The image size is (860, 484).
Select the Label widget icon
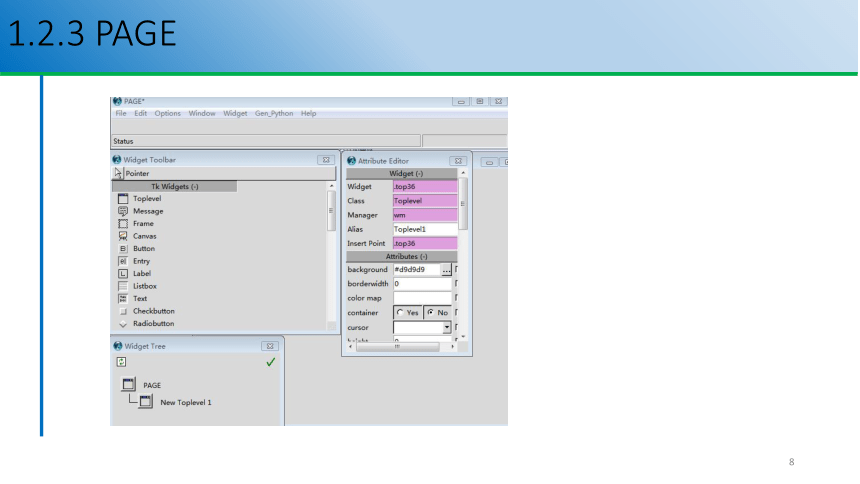[x=123, y=274]
